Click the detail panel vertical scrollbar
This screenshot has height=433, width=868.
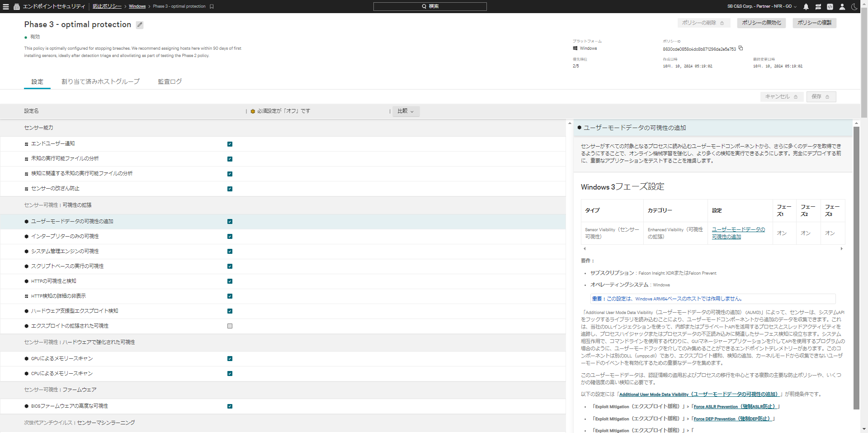point(856,268)
